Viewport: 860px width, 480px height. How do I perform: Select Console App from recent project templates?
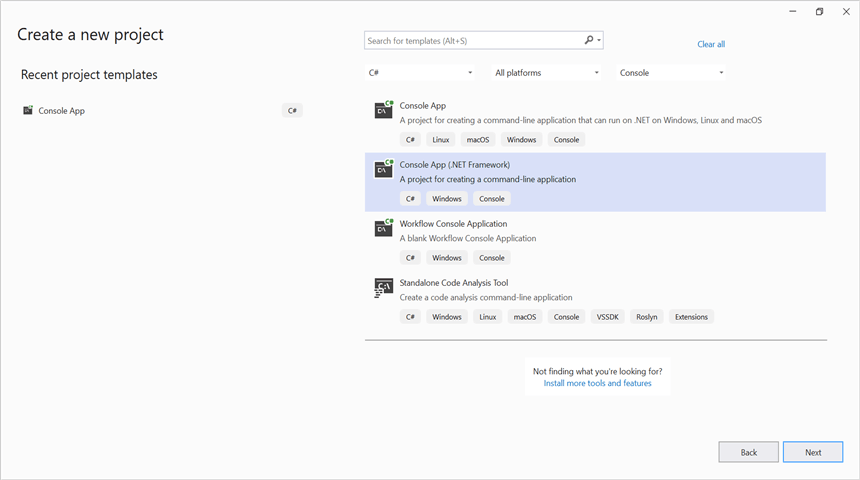(x=62, y=110)
